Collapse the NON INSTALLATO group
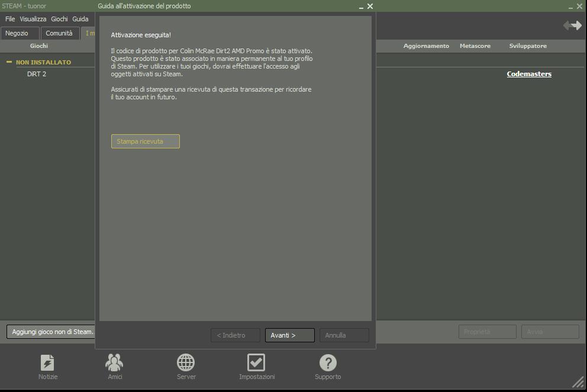The image size is (587, 392). pyautogui.click(x=9, y=62)
